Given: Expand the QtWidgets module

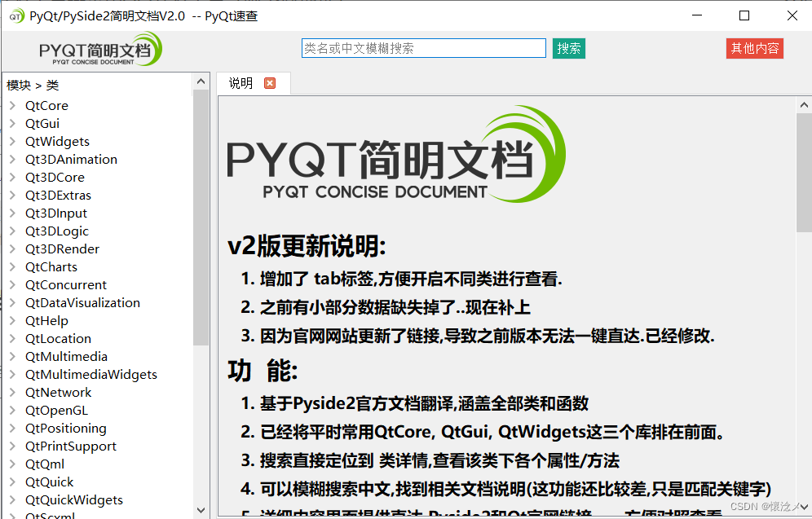Looking at the screenshot, I should (13, 141).
